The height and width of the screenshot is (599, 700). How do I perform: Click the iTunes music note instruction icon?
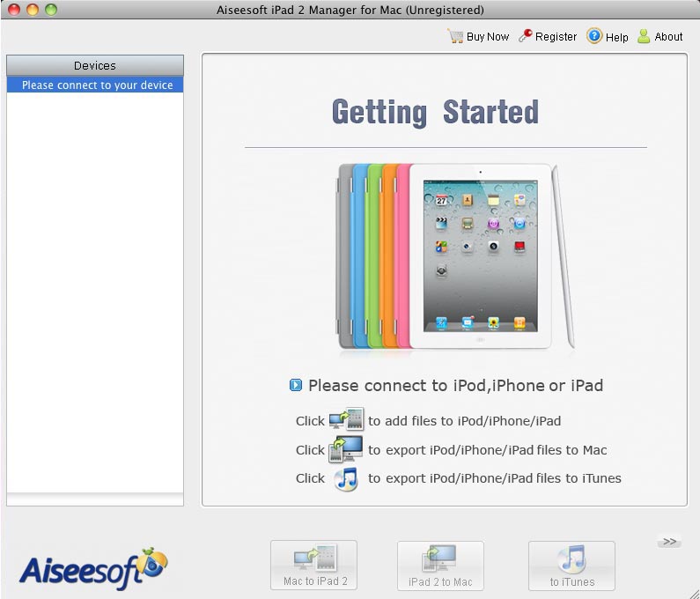346,479
